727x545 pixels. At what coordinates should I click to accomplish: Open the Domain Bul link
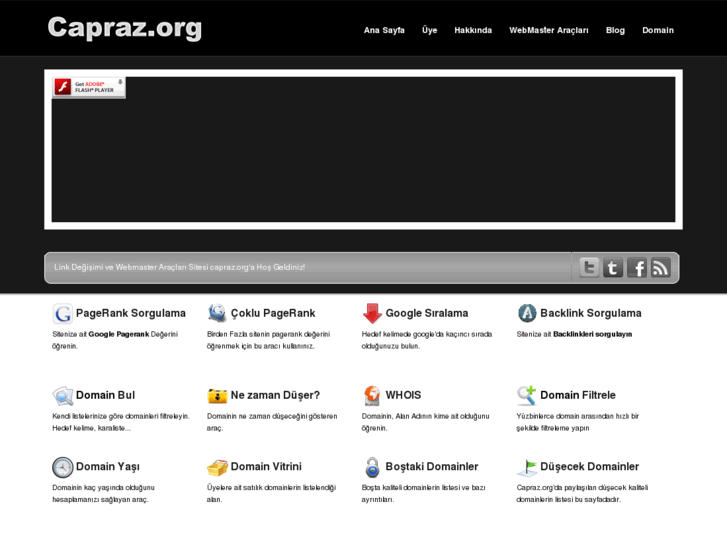pos(105,395)
